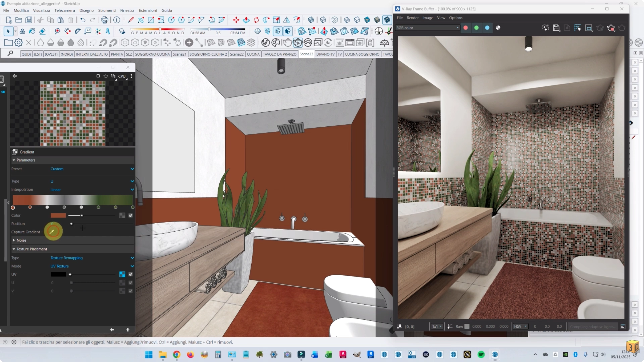Click the Print icon in toolbar
644x362 pixels.
pos(105,20)
